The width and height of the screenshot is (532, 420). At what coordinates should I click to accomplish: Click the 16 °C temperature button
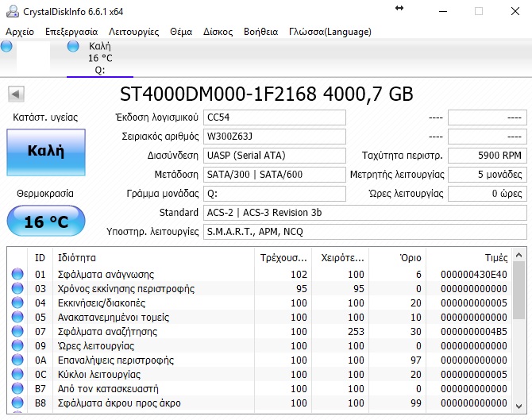[x=46, y=222]
